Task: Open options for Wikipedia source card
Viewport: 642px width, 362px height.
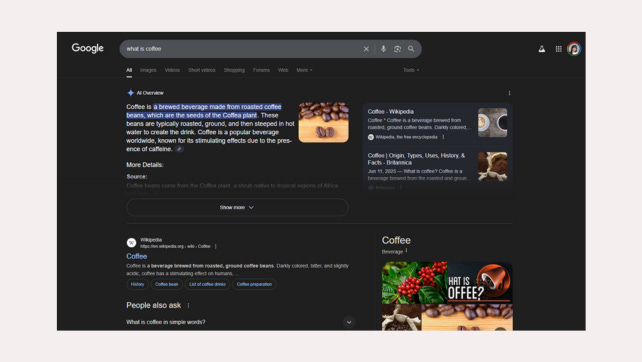Action: pyautogui.click(x=443, y=137)
